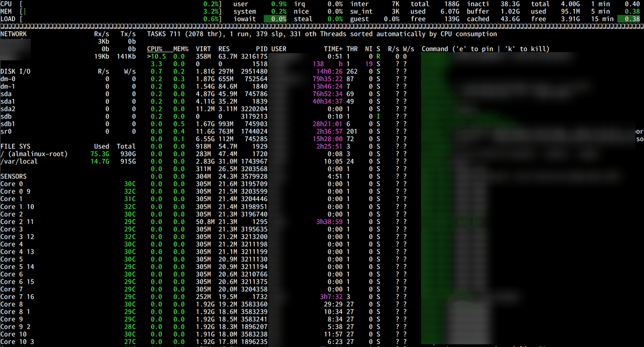This screenshot has height=347, width=644.
Task: Select the PID column header
Action: (x=261, y=49)
